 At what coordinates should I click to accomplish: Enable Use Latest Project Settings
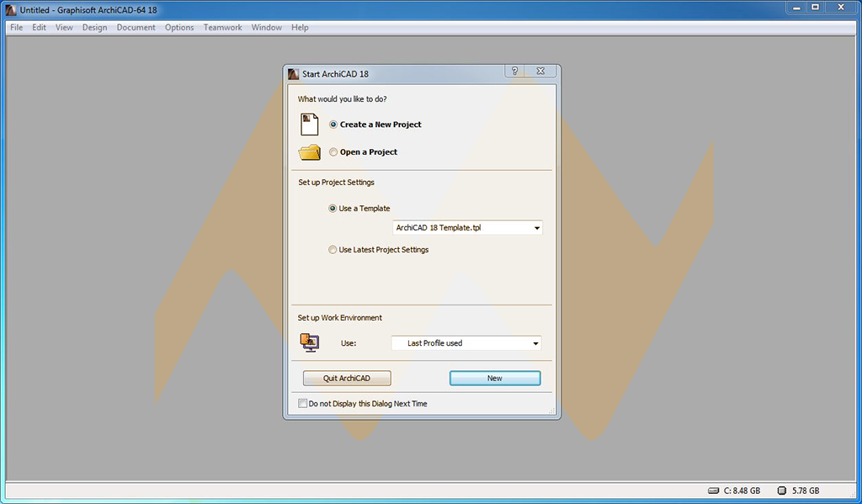[333, 249]
